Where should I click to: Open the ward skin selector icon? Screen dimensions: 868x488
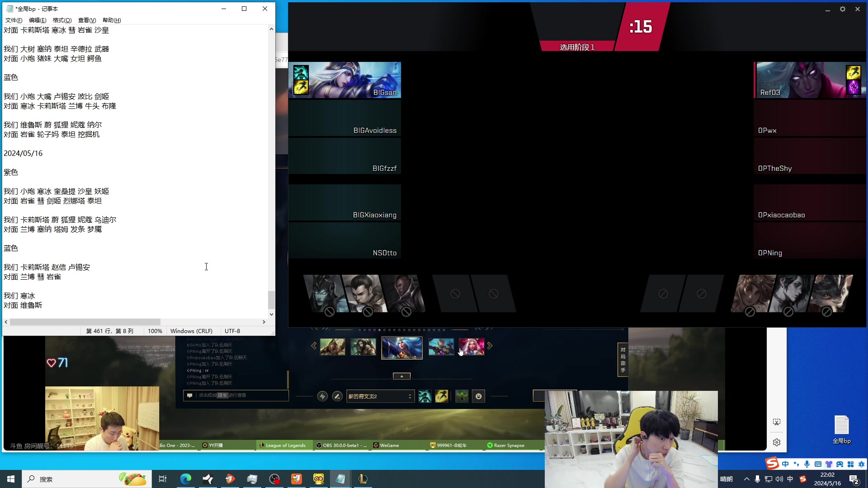[462, 396]
